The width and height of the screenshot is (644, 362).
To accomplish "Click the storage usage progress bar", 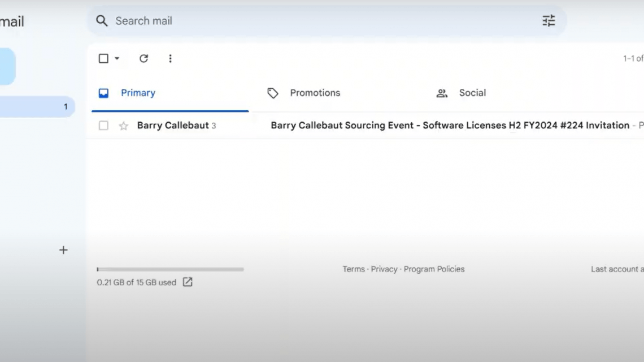I will [170, 269].
